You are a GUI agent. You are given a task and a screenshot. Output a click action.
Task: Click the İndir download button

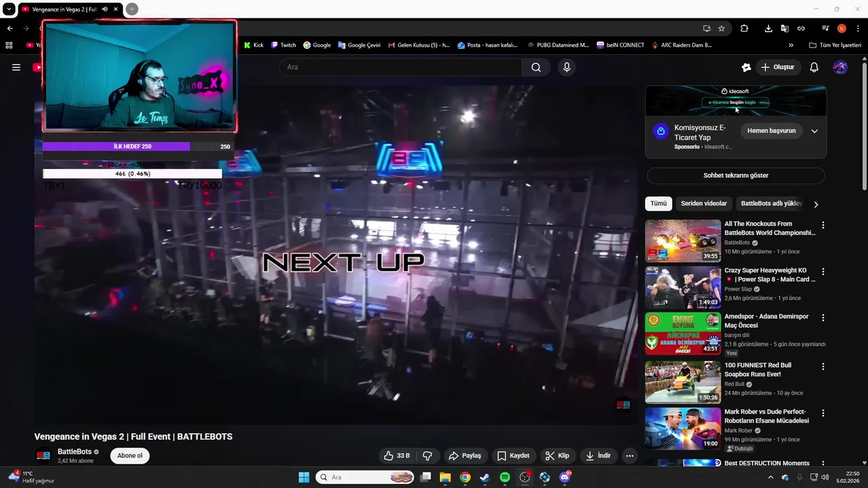[x=598, y=455]
